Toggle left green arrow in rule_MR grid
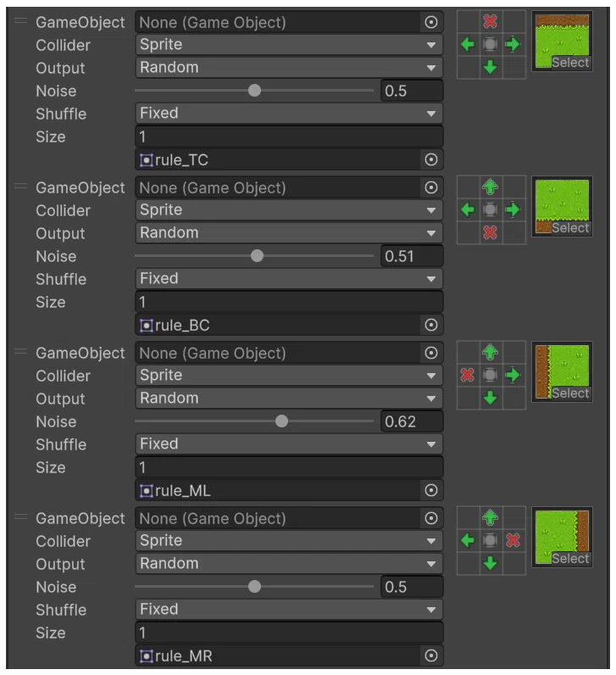This screenshot has height=675, width=616. click(467, 540)
